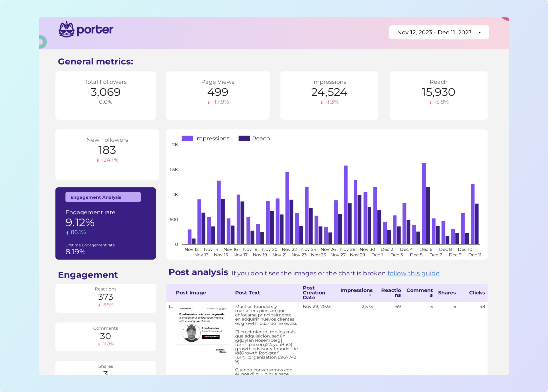Click the Comments down-arrow trend icon

(x=99, y=344)
